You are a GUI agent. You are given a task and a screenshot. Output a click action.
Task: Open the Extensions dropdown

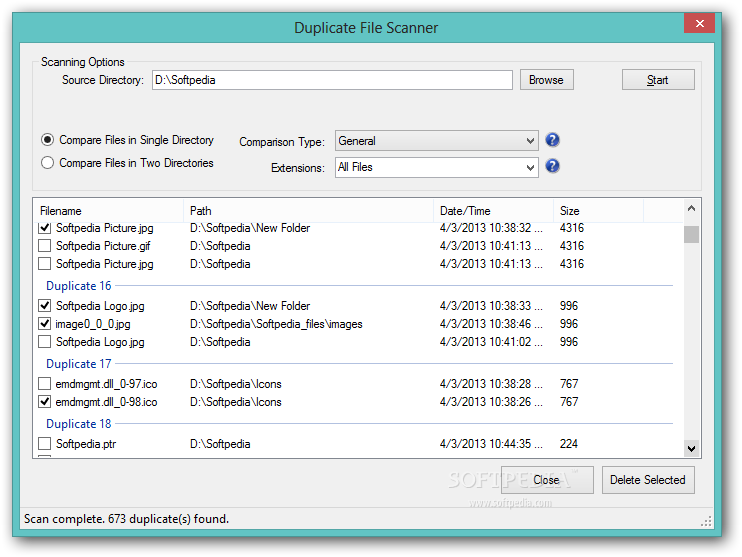point(436,167)
